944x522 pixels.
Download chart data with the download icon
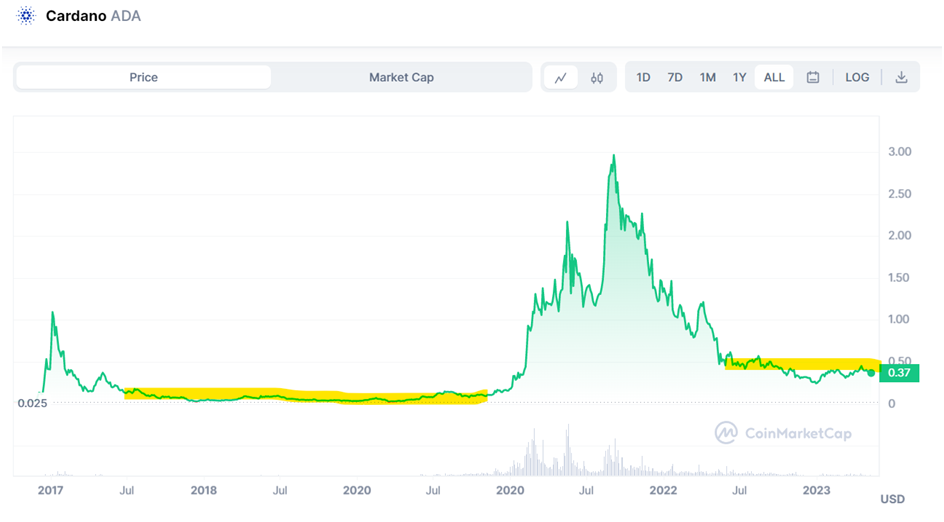[901, 77]
